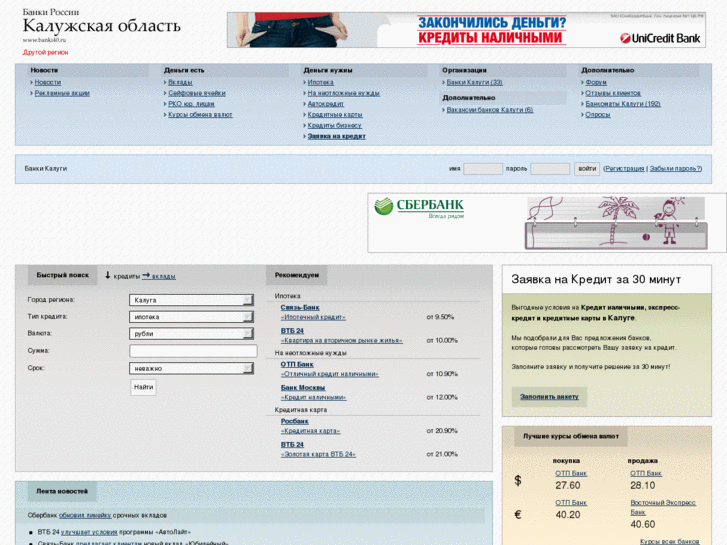
Task: Open Банкоматы Калуги (192) link
Action: (623, 103)
